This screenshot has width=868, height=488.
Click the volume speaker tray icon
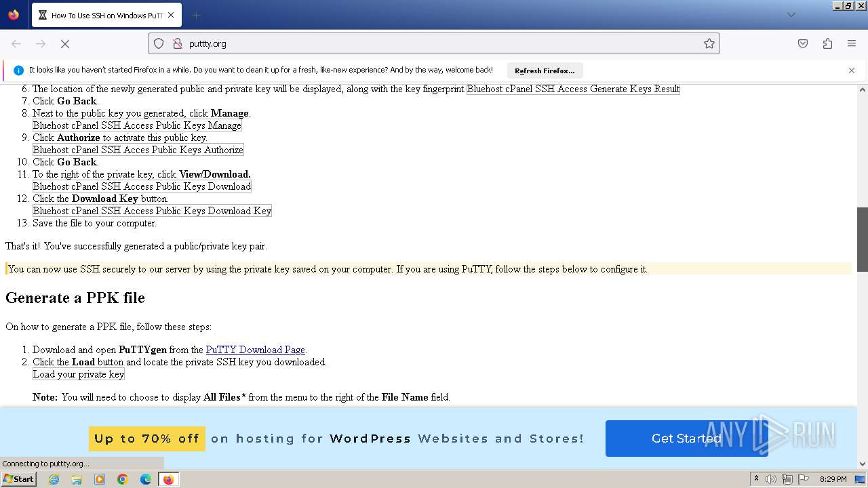tap(771, 479)
